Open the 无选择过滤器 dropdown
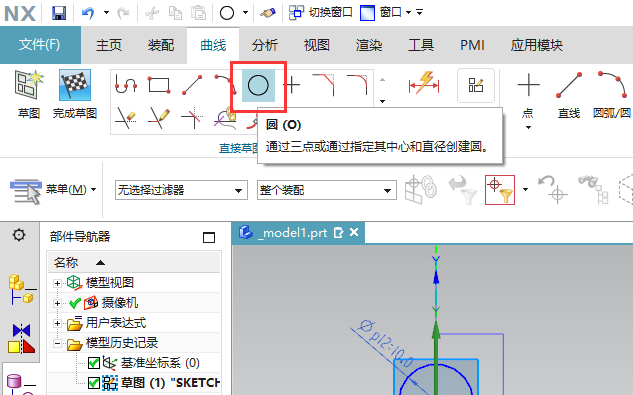 tap(181, 190)
